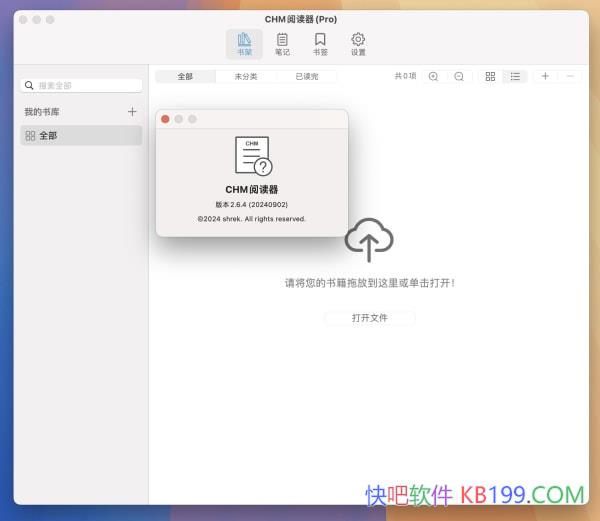Switch to grid view layout
Viewport: 600px width, 521px height.
pyautogui.click(x=490, y=76)
